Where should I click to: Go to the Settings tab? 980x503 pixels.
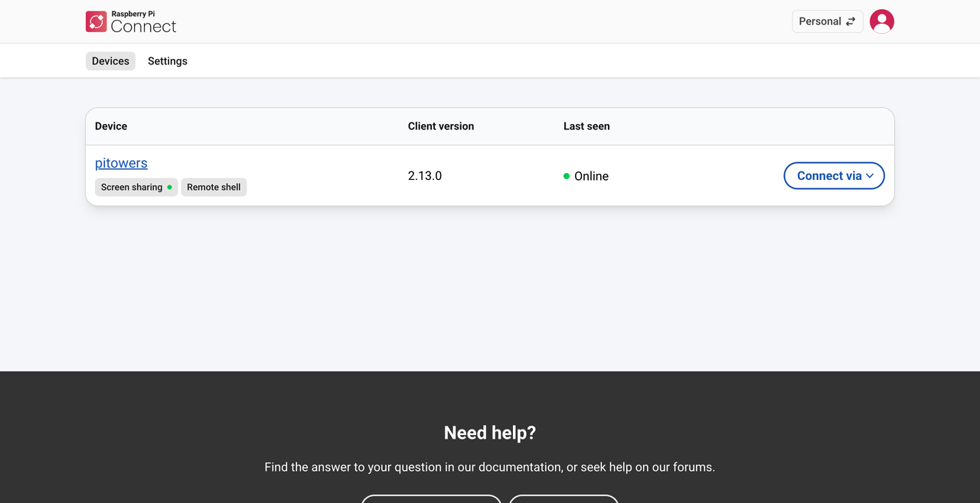tap(168, 61)
